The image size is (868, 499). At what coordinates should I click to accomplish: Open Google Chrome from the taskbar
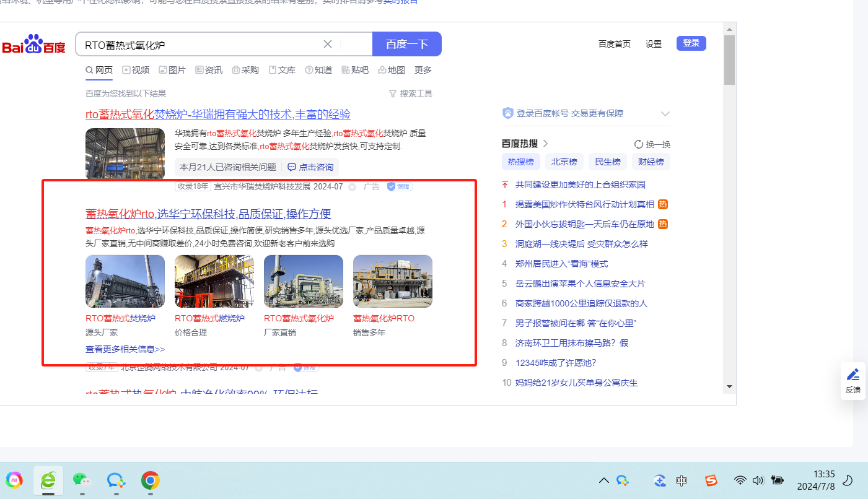(x=150, y=480)
